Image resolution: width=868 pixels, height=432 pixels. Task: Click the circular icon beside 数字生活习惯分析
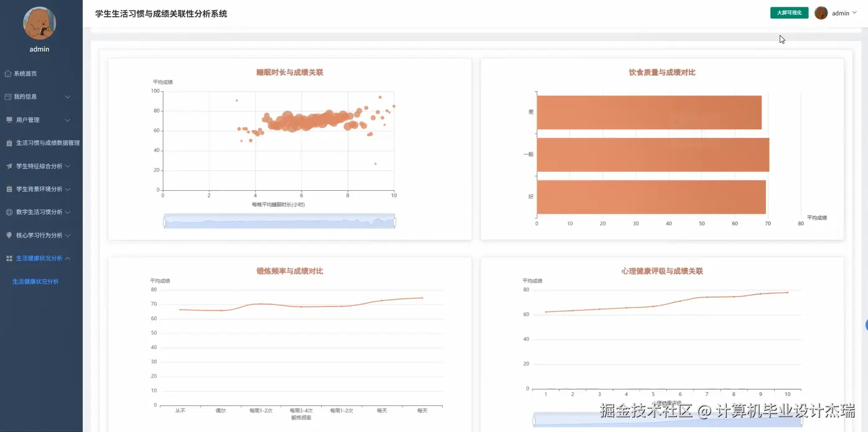point(9,212)
